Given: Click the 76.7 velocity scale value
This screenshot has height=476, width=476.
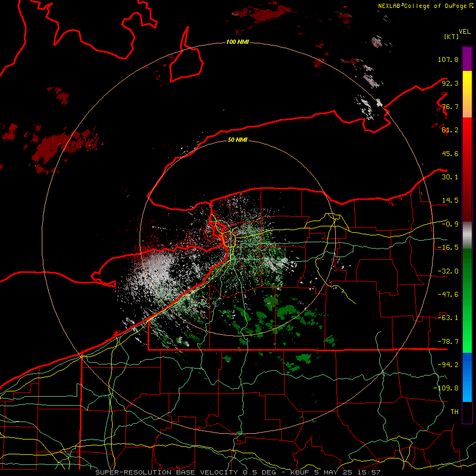Looking at the screenshot, I should 450,106.
